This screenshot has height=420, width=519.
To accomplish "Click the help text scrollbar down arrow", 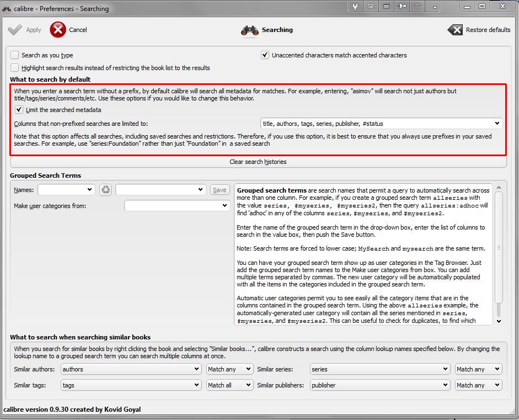I will pos(499,321).
